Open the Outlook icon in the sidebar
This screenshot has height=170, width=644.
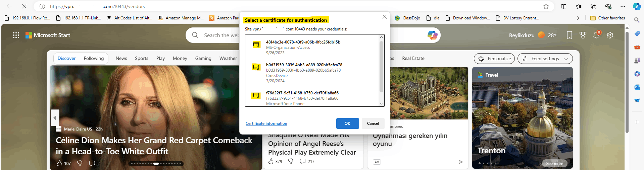(x=637, y=87)
